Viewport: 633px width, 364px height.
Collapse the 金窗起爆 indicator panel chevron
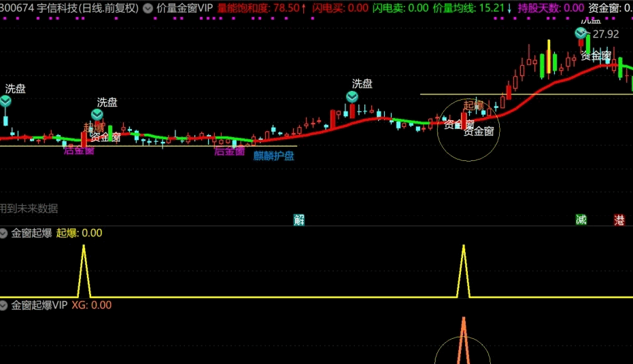[3, 233]
